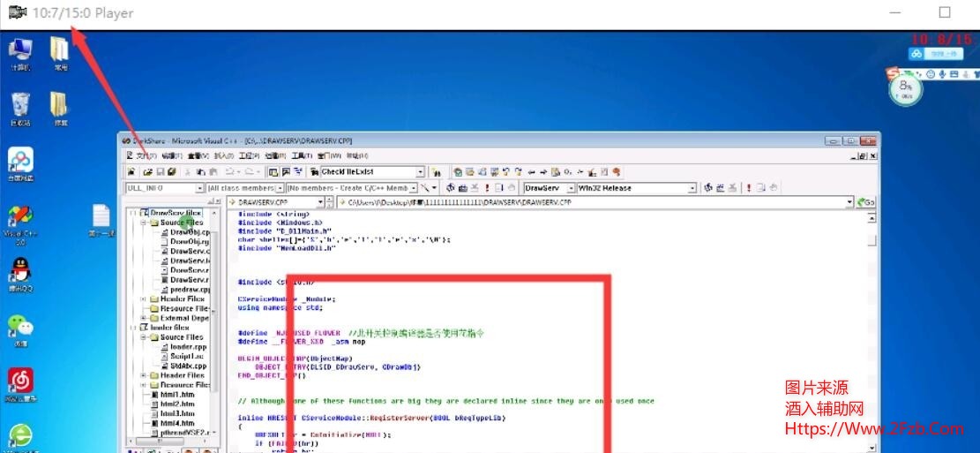Open the DrawServ active project dropdown
Viewport: 980px width, 453px height.
coord(572,188)
